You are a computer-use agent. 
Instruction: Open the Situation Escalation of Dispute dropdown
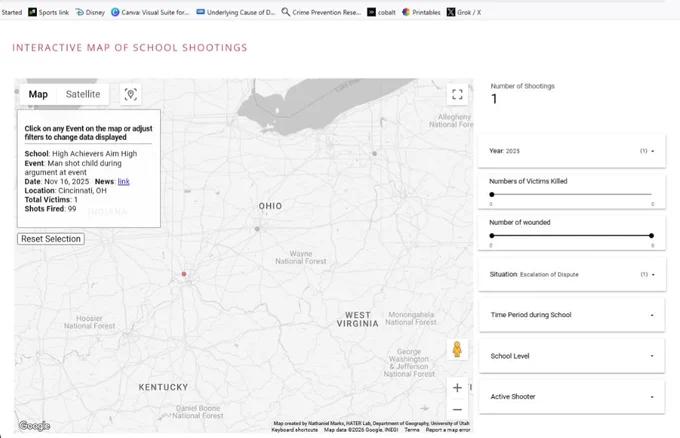coord(572,275)
